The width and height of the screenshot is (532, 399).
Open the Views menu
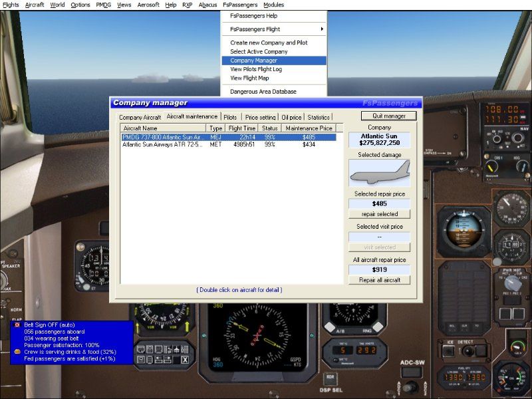124,5
